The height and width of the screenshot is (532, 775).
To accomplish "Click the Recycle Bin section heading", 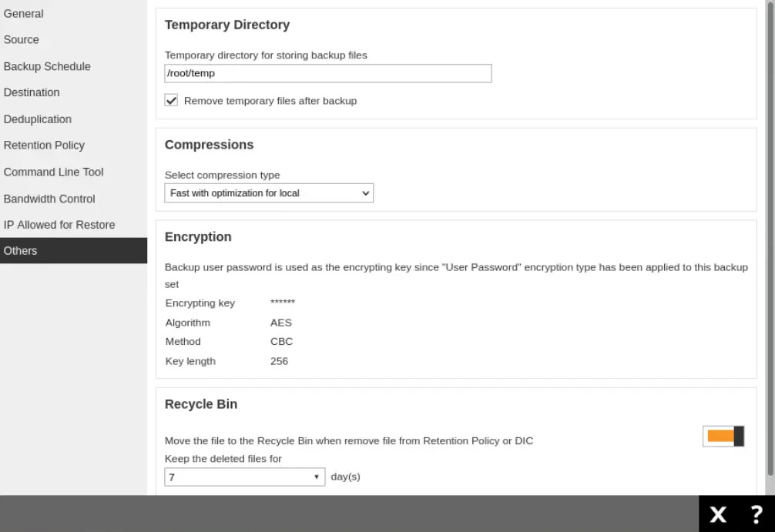I will (x=201, y=404).
